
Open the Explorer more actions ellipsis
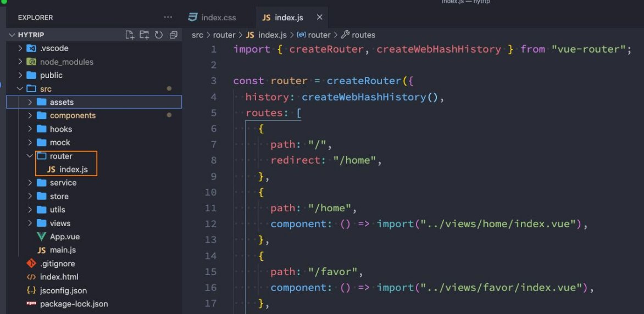[168, 18]
